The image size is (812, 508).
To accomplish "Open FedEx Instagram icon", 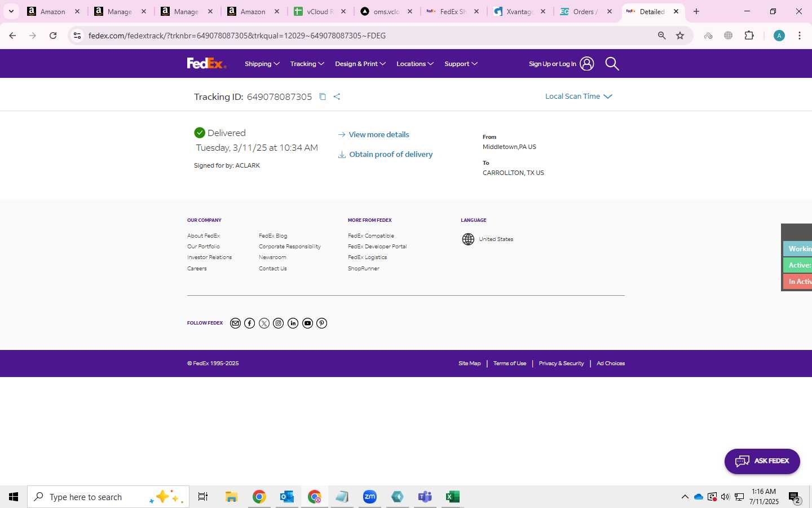I will coord(279,323).
